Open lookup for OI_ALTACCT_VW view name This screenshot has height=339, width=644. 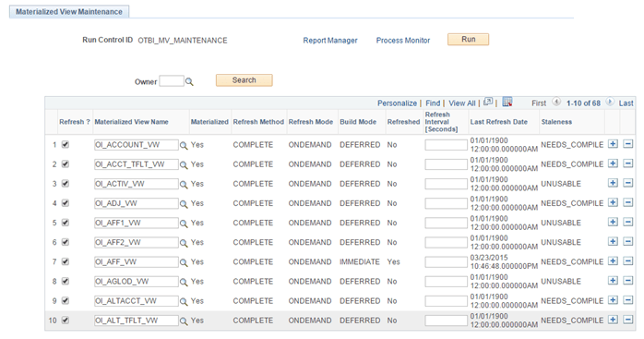click(x=184, y=301)
